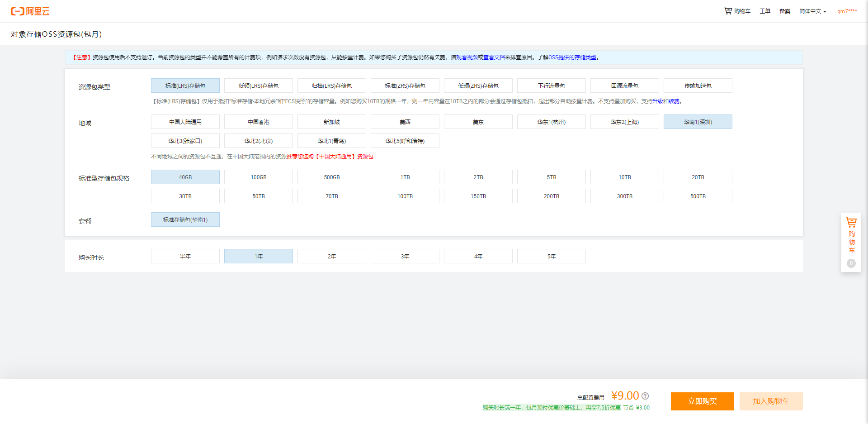Follow the 观看视频 link in the notice
This screenshot has height=424, width=868.
pos(467,57)
